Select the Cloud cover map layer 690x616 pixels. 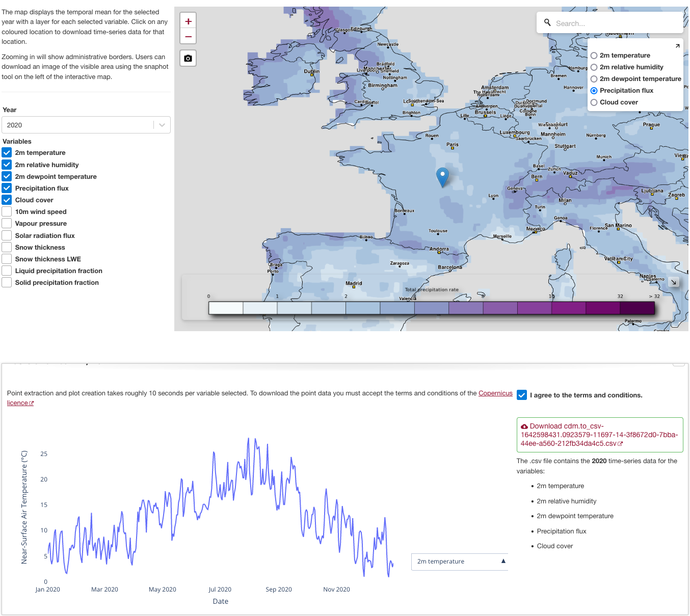[594, 102]
